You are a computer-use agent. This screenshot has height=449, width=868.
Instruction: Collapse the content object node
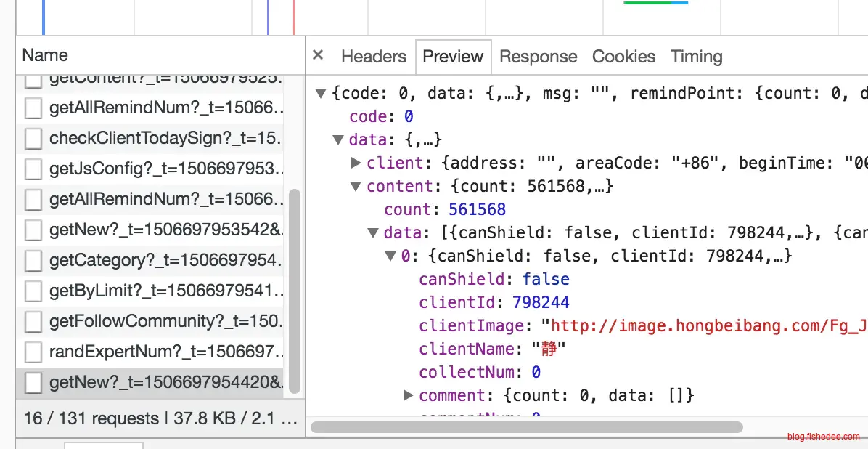click(356, 187)
